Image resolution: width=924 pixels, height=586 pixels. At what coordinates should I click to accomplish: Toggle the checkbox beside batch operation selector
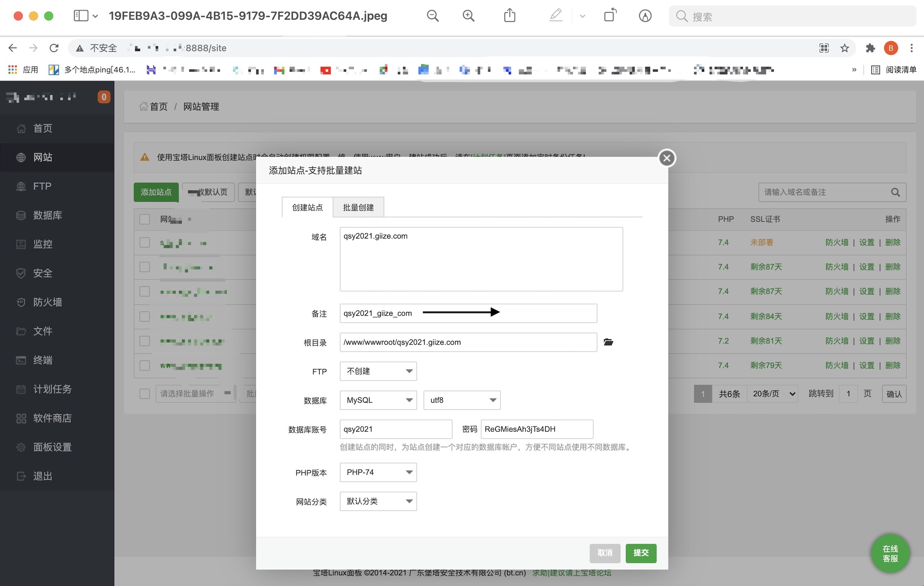coord(145,394)
